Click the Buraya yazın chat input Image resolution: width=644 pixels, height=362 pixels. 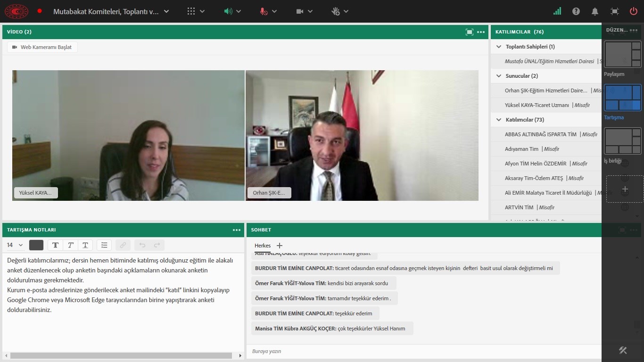click(424, 351)
